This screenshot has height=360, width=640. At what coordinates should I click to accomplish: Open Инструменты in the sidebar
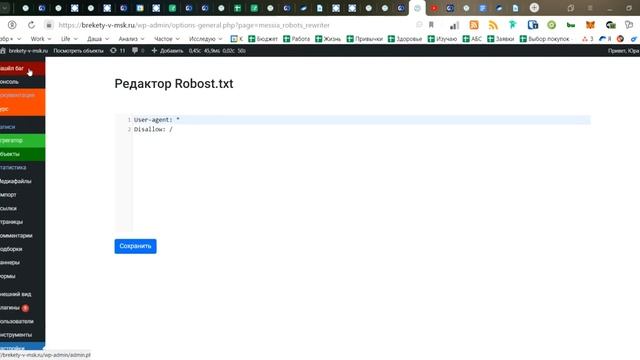pos(22,335)
